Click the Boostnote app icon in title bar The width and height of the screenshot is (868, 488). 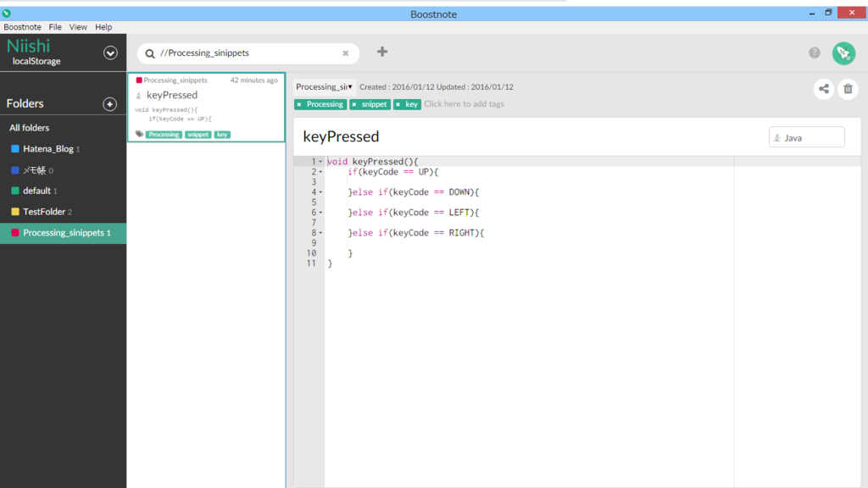[6, 14]
